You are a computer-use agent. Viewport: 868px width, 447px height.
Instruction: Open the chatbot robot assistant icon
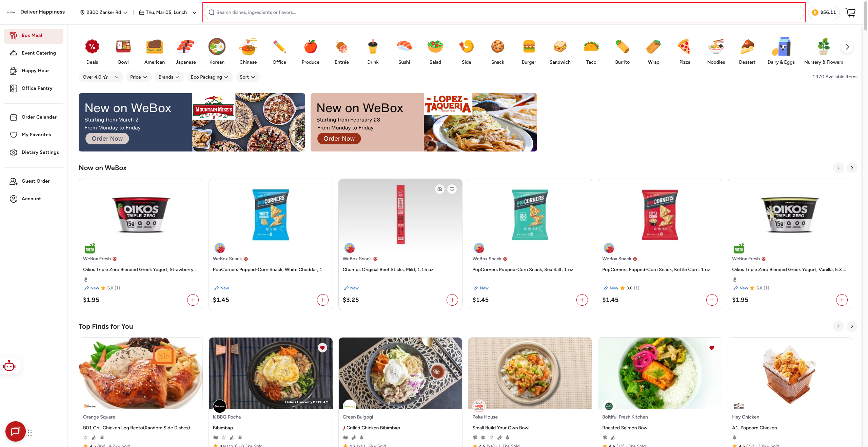coord(9,366)
